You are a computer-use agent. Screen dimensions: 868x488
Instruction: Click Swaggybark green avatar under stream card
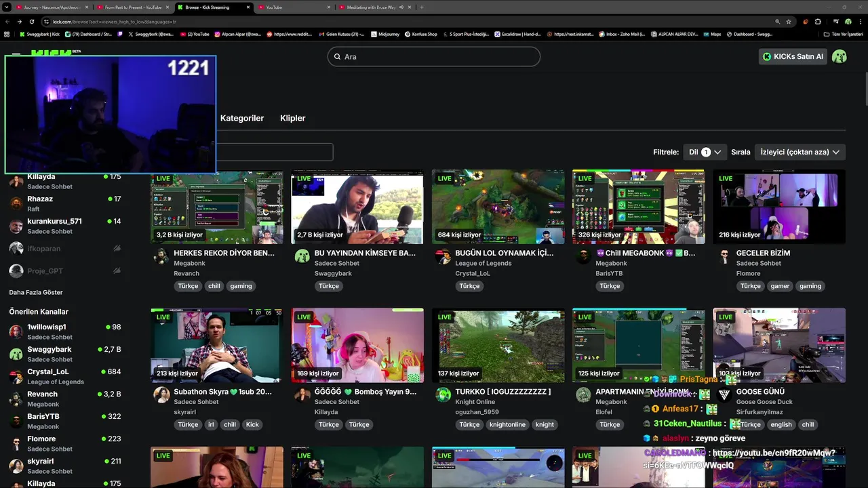tap(302, 256)
